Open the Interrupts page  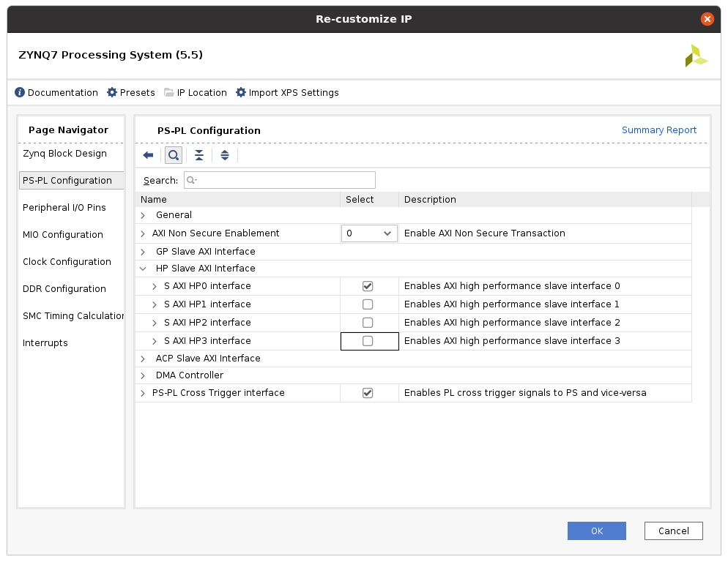click(x=45, y=343)
